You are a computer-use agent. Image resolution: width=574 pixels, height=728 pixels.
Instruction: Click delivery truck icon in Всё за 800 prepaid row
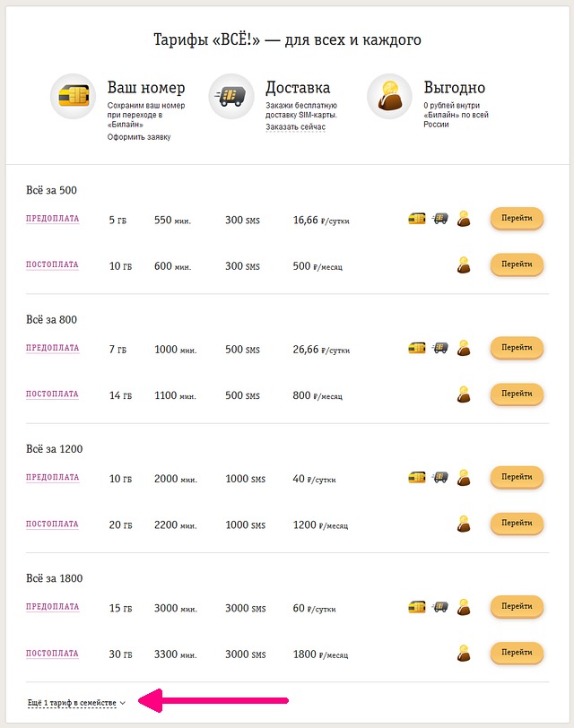[x=439, y=347]
